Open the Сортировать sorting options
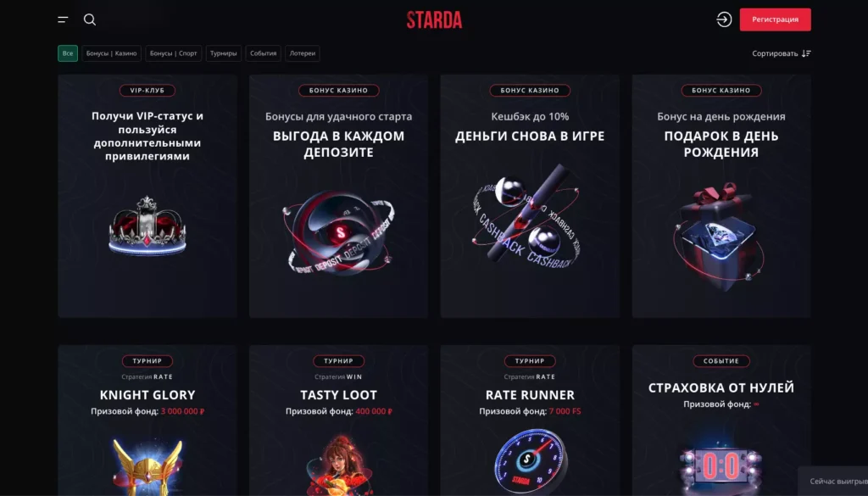 pos(774,53)
